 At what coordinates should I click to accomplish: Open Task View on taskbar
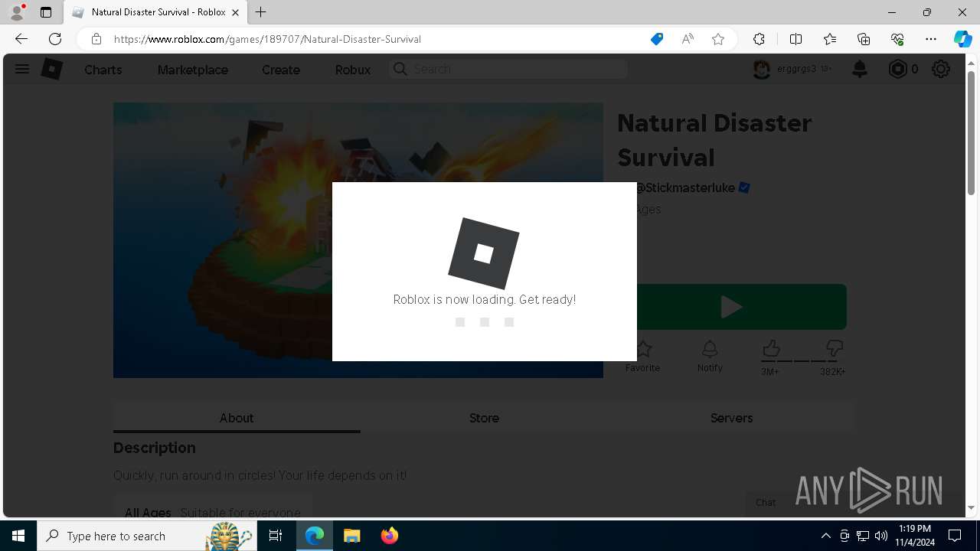point(276,536)
